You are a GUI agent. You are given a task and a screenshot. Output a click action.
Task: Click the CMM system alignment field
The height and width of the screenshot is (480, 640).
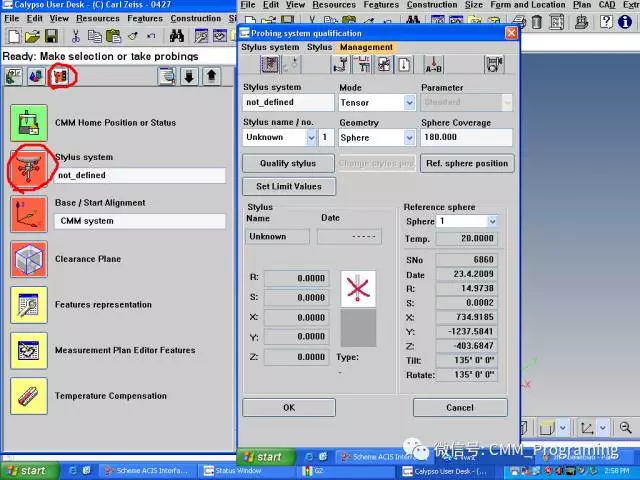[x=140, y=221]
